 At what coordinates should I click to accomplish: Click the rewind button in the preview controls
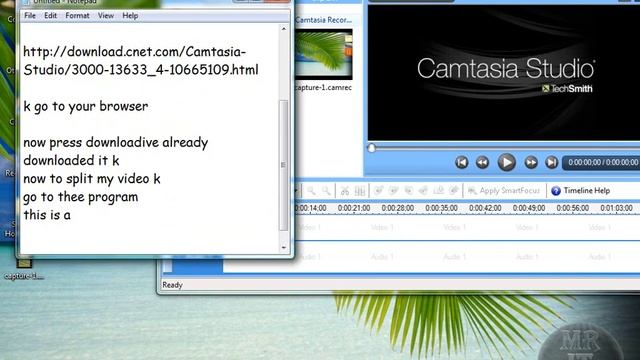pyautogui.click(x=482, y=162)
